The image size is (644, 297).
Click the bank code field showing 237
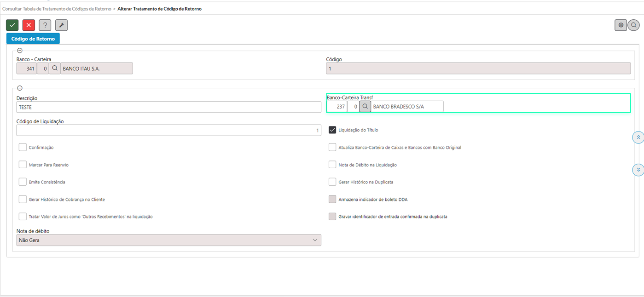(337, 106)
